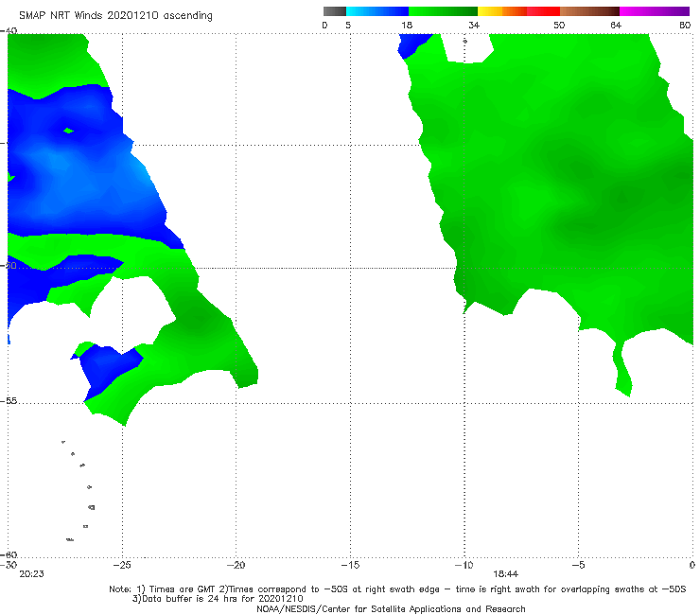Click the longitude label '-20'
700x615 pixels.
point(236,565)
